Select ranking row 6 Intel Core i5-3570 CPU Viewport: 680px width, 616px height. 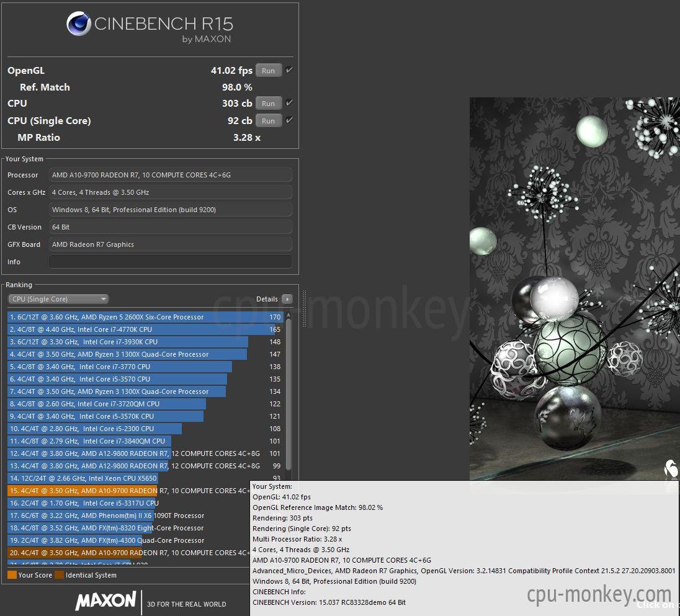pos(145,379)
